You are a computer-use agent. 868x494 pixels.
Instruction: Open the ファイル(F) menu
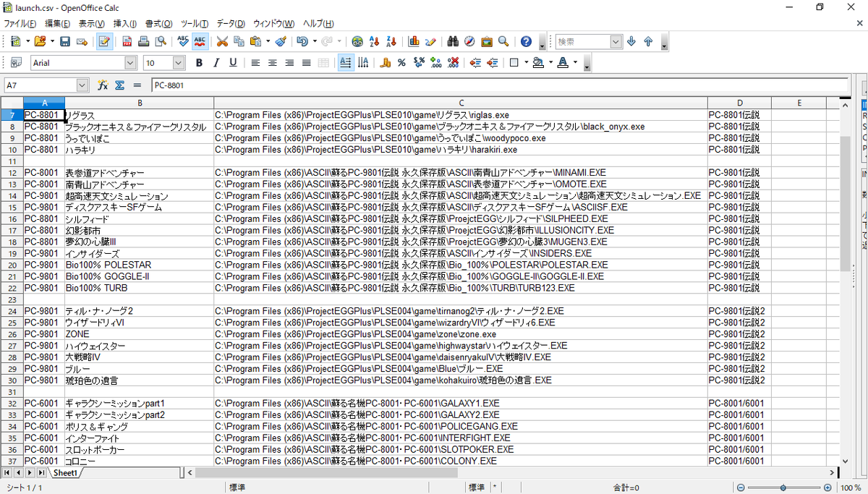(x=20, y=24)
